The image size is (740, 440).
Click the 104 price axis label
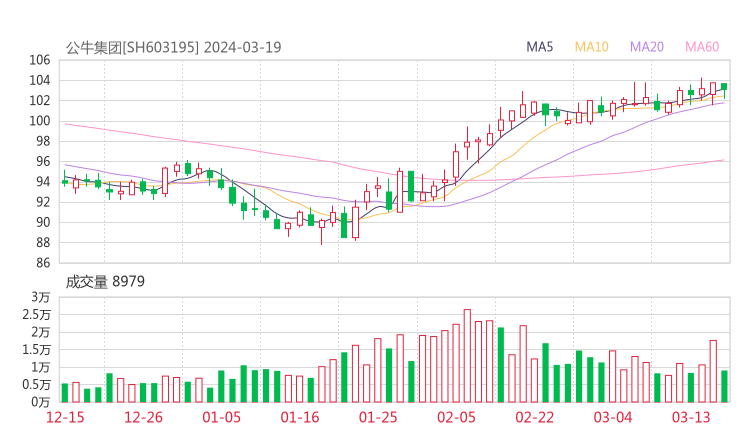[40, 80]
